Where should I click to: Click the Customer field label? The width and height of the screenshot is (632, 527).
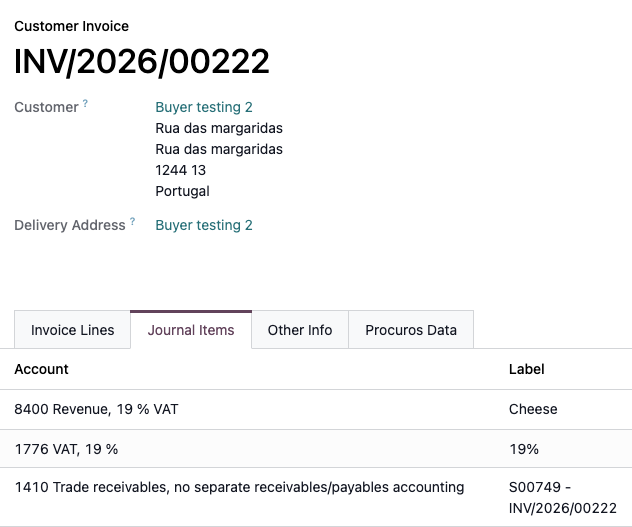click(x=46, y=107)
